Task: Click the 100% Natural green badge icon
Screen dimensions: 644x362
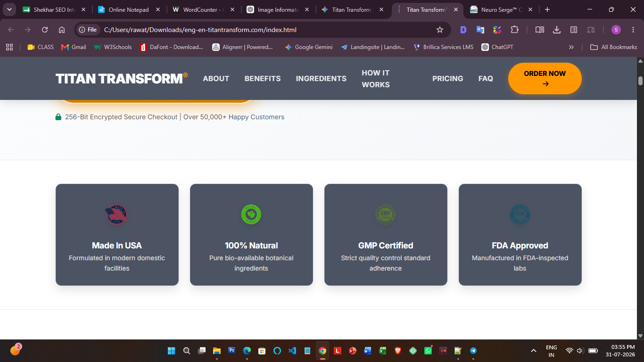Action: (251, 214)
